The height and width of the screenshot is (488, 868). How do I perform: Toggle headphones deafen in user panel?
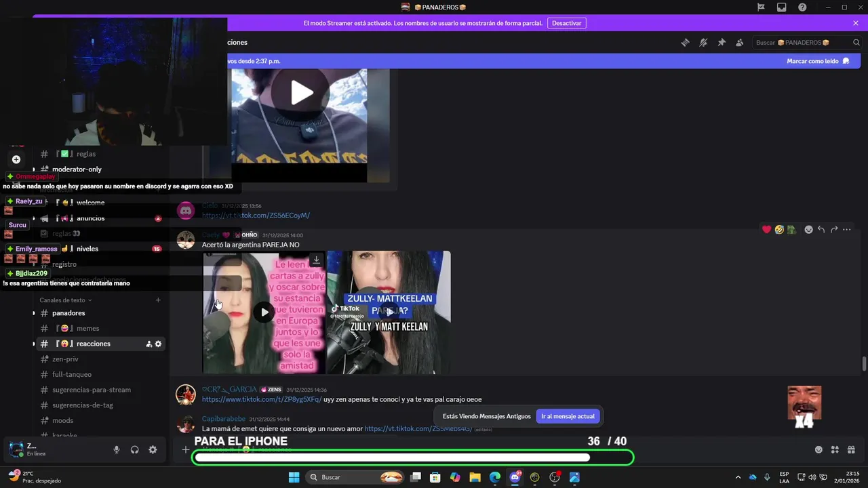135,449
